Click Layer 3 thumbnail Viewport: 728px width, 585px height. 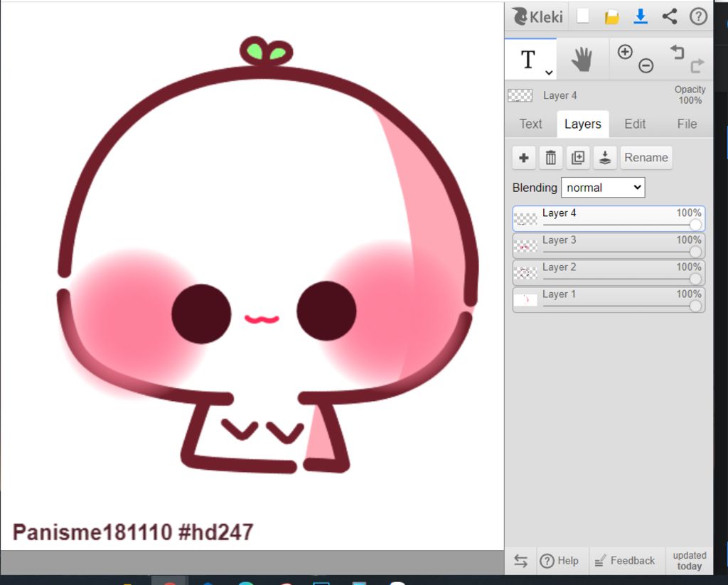525,246
